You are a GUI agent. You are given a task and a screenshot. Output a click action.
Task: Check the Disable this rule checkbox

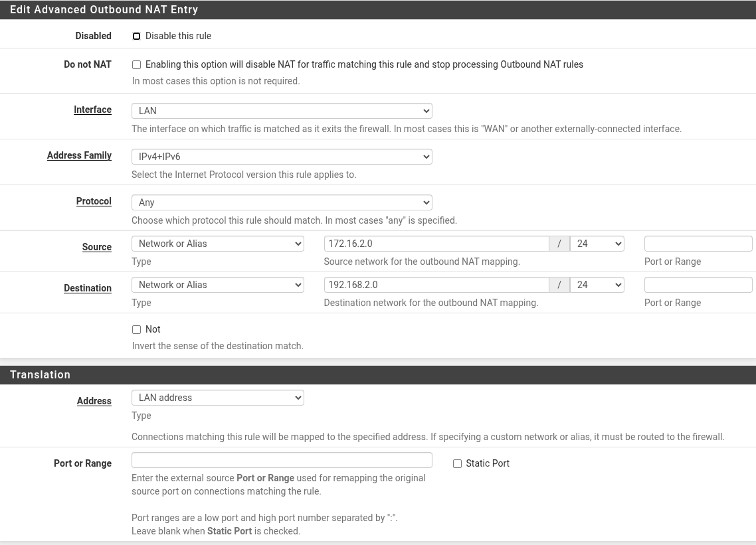tap(136, 37)
